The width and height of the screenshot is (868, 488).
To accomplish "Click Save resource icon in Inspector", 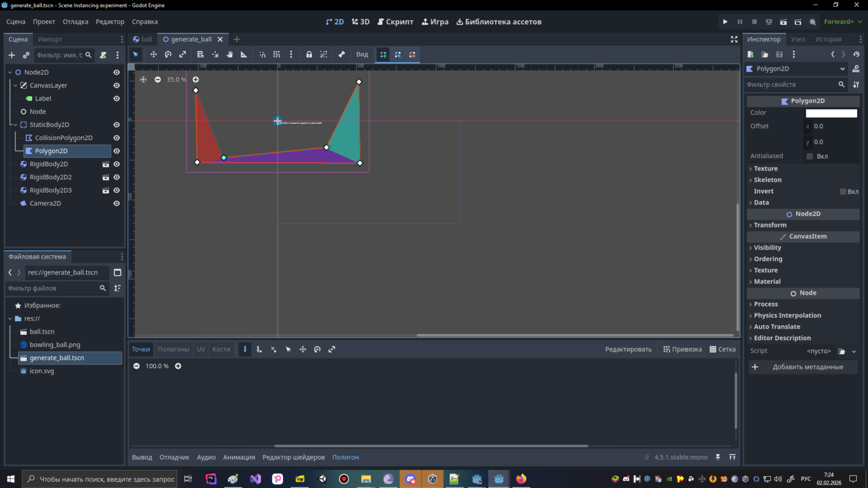I will click(x=779, y=55).
